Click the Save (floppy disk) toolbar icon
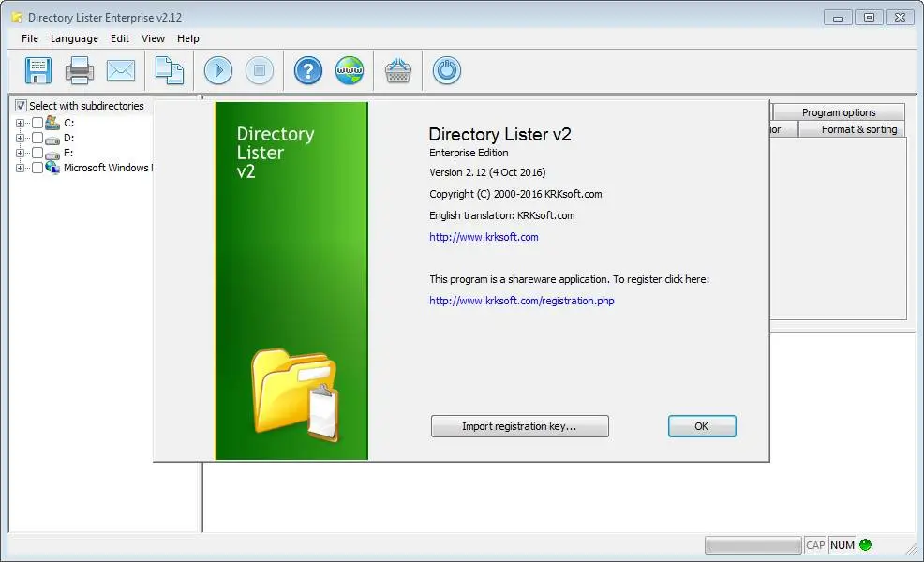The image size is (924, 562). tap(38, 70)
